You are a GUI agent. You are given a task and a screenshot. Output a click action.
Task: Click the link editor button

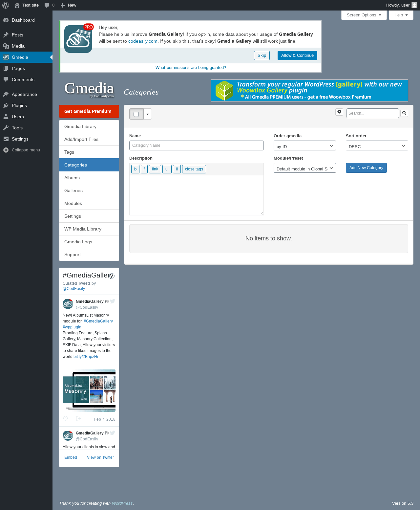tap(155, 169)
